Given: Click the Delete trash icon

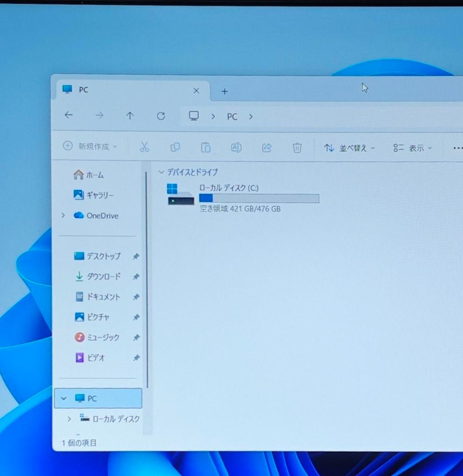Looking at the screenshot, I should pyautogui.click(x=297, y=148).
